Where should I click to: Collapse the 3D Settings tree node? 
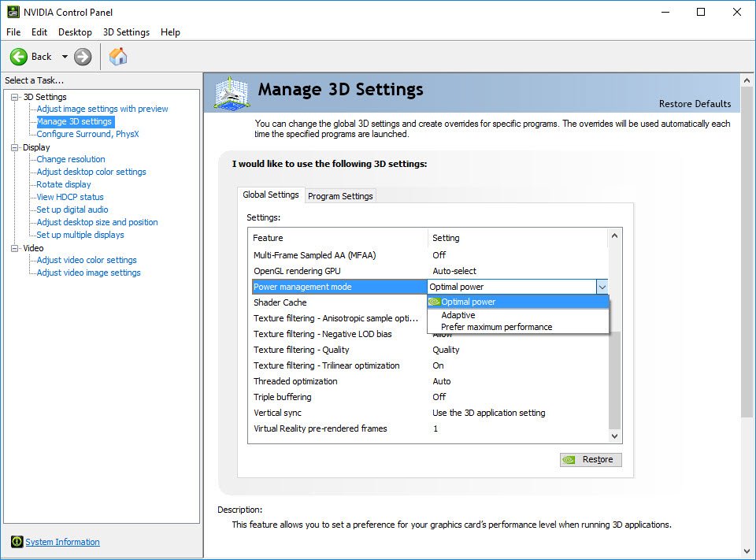(15, 97)
